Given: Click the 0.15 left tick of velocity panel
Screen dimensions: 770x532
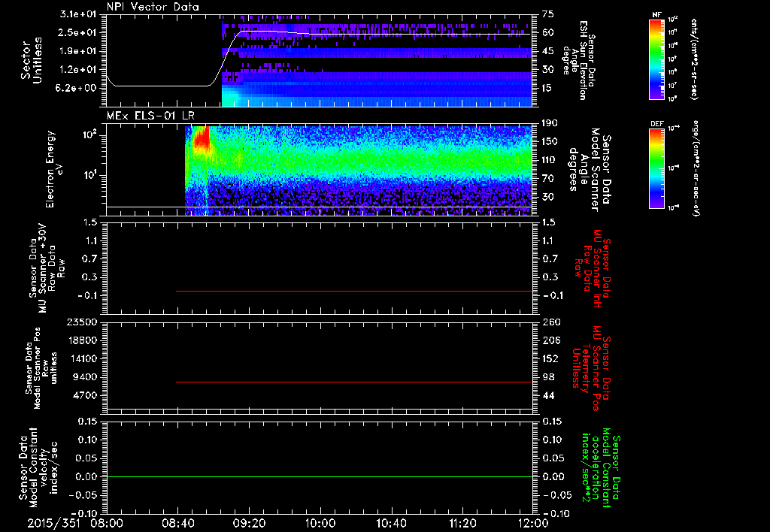Looking at the screenshot, I should tap(87, 422).
